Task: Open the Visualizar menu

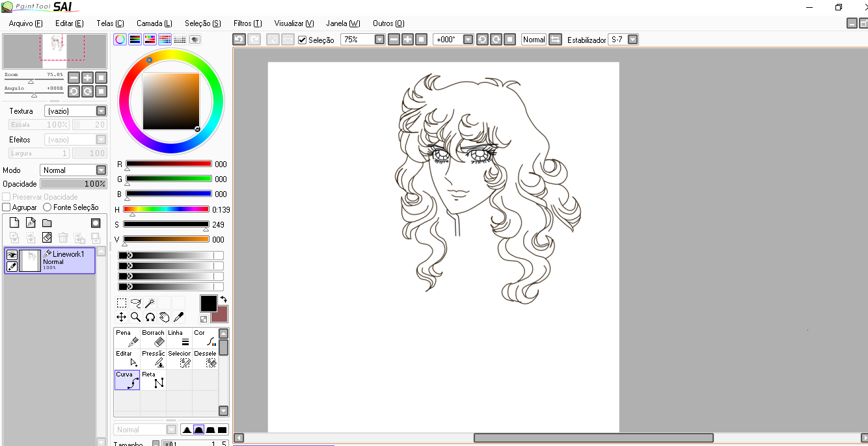Action: 294,23
